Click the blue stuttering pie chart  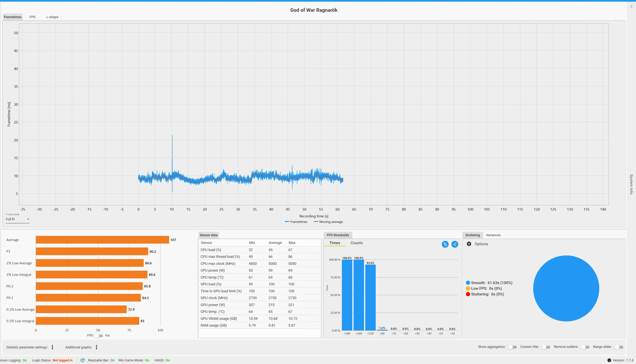[x=566, y=288]
